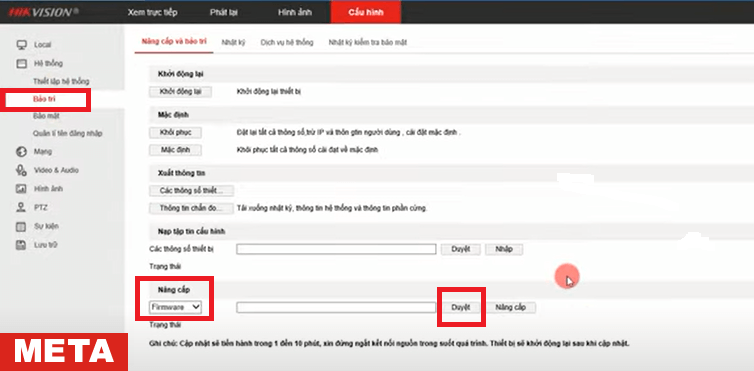
Task: Click the Khôi phục restore button
Action: [176, 132]
